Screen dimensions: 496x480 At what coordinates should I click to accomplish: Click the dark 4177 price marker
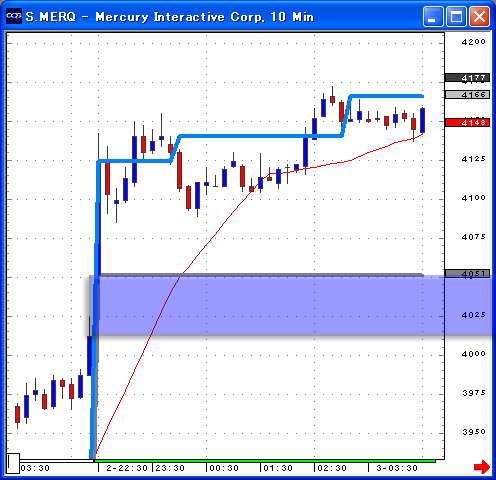tap(468, 78)
